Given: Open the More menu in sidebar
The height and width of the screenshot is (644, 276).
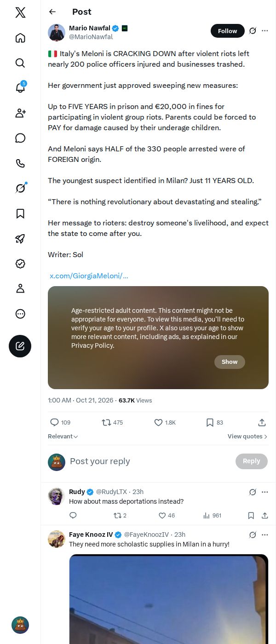Looking at the screenshot, I should pos(20,314).
